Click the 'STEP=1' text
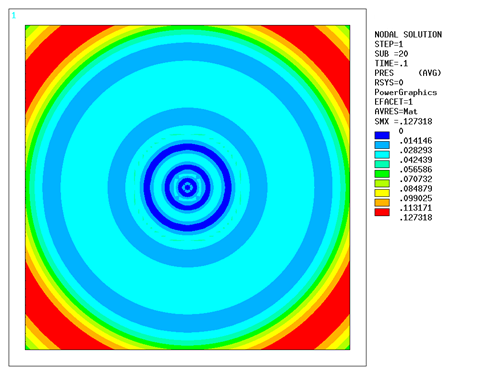The image size is (500, 375). [389, 44]
